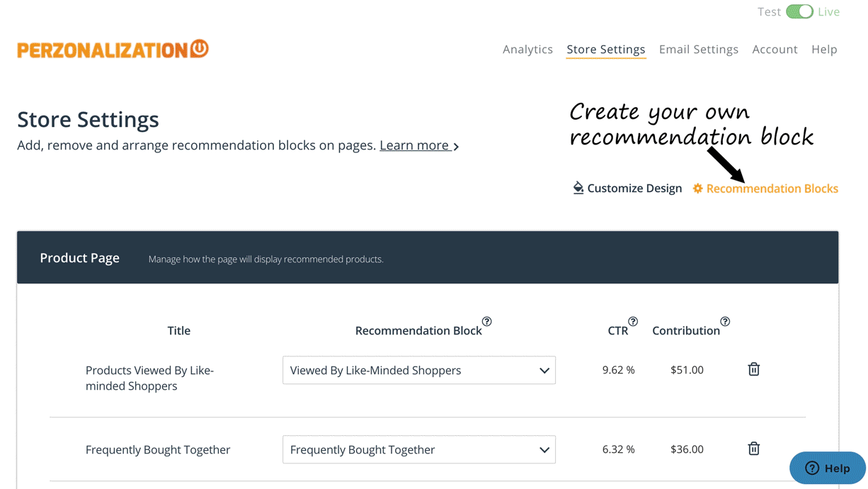The image size is (868, 489).
Task: Click the $51.00 contribution value
Action: [687, 370]
